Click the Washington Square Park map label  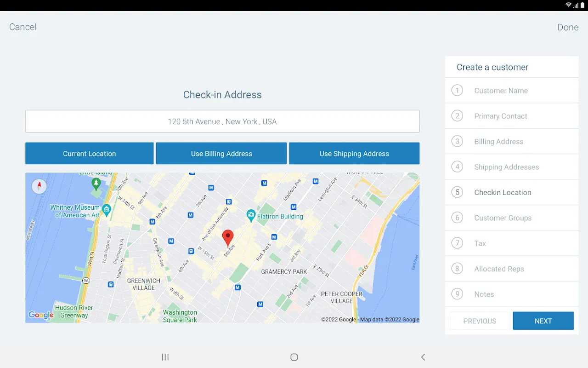pos(180,316)
